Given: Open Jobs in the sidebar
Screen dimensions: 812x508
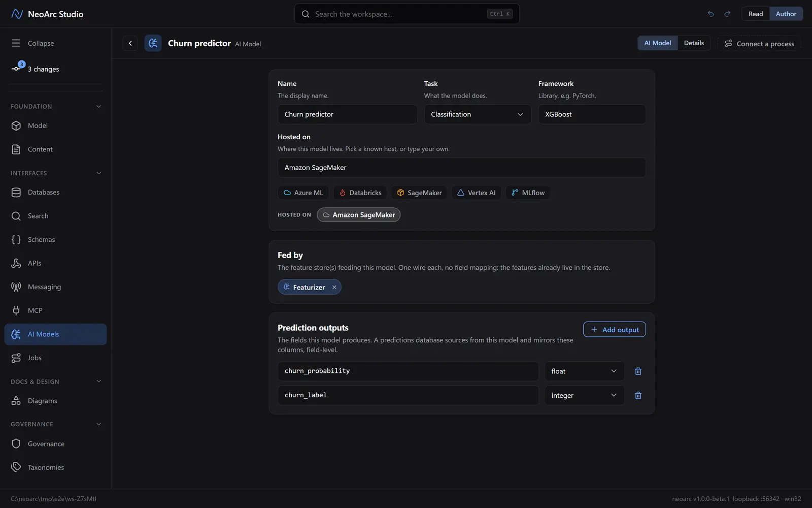Looking at the screenshot, I should coord(56,358).
